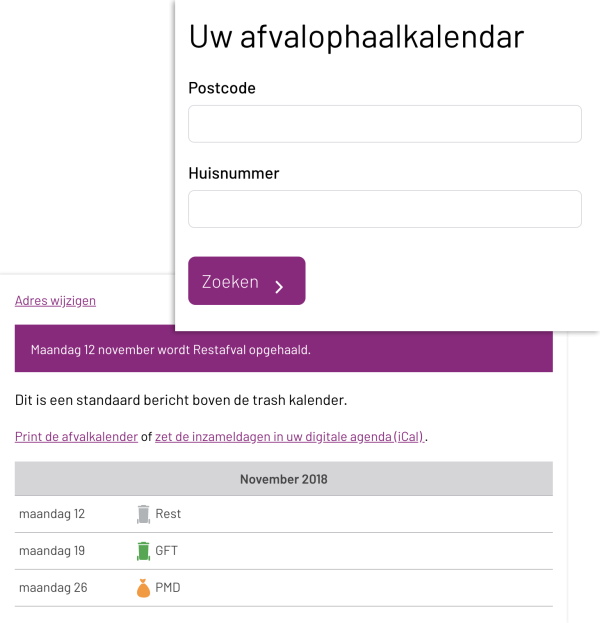This screenshot has width=600, height=623.
Task: Click the grey Rest waste bin icon
Action: coord(143,514)
